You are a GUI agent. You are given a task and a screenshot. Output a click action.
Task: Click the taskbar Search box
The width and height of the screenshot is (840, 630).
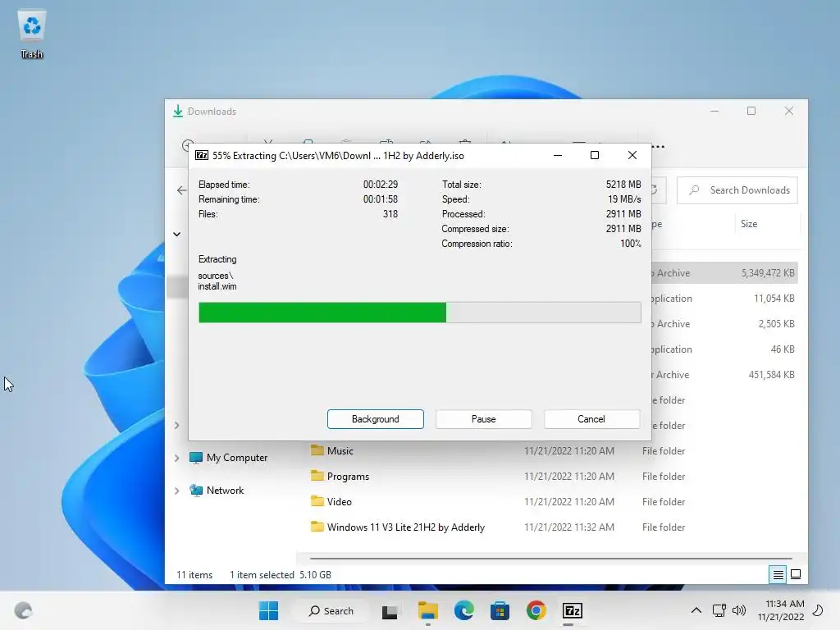point(331,610)
